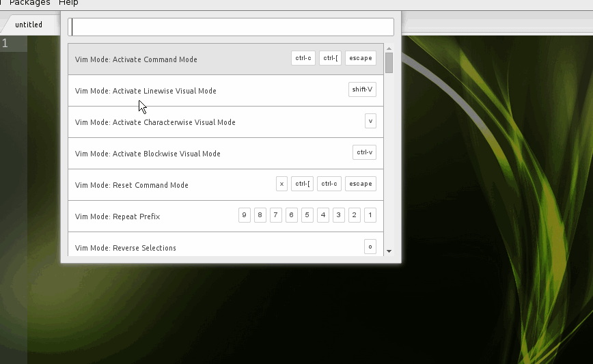Image resolution: width=593 pixels, height=364 pixels.
Task: Click escape key badge in Activate Command Mode
Action: [361, 58]
